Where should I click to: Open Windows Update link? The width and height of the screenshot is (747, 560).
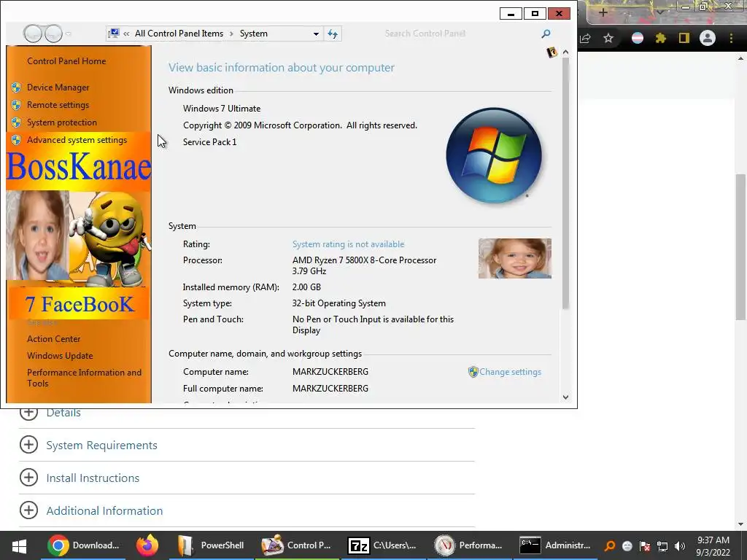pos(60,356)
